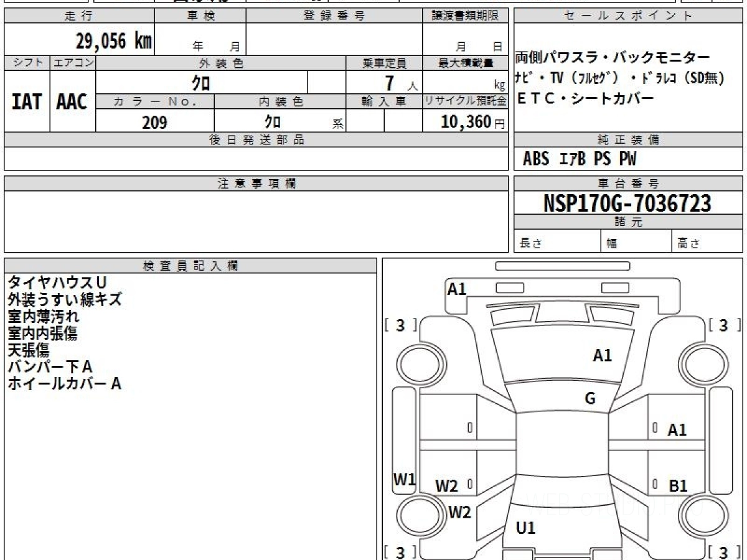
Task: Select the 両側パワスラ・バックモニター line
Action: 613,58
